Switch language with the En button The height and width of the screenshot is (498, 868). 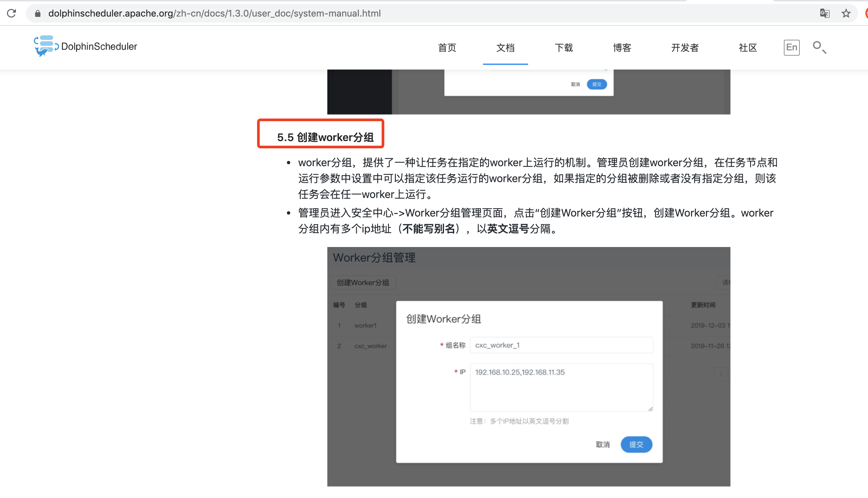[791, 47]
